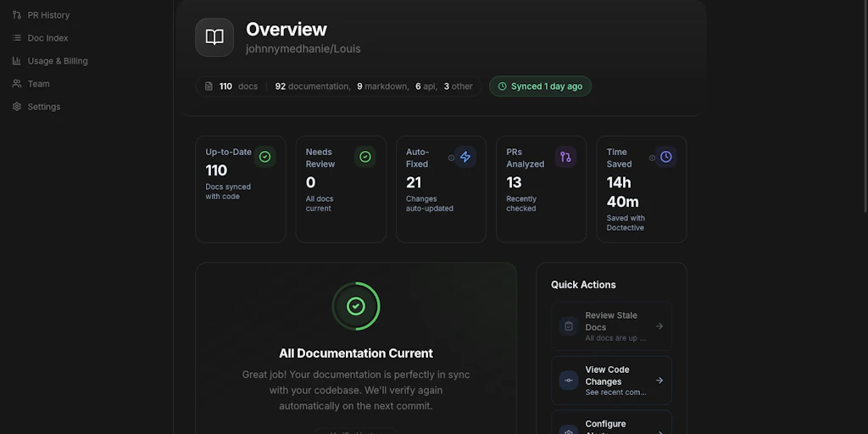This screenshot has width=868, height=434.
Task: Click the Synced 1 day ago badge
Action: coord(540,86)
